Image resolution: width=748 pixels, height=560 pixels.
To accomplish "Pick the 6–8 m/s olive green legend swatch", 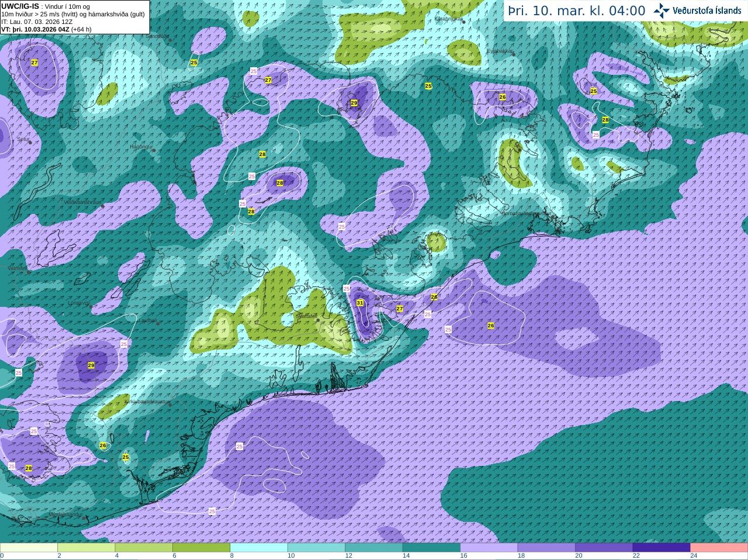I will click(201, 548).
